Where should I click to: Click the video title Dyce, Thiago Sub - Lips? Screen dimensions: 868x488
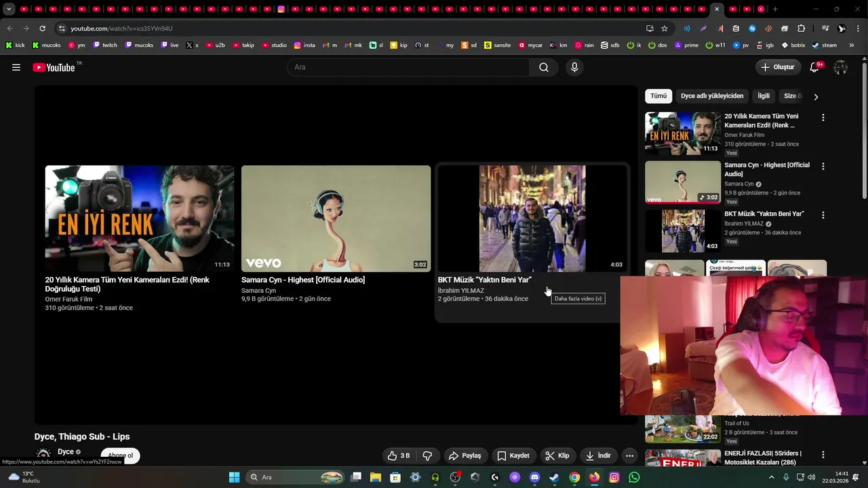tap(82, 436)
